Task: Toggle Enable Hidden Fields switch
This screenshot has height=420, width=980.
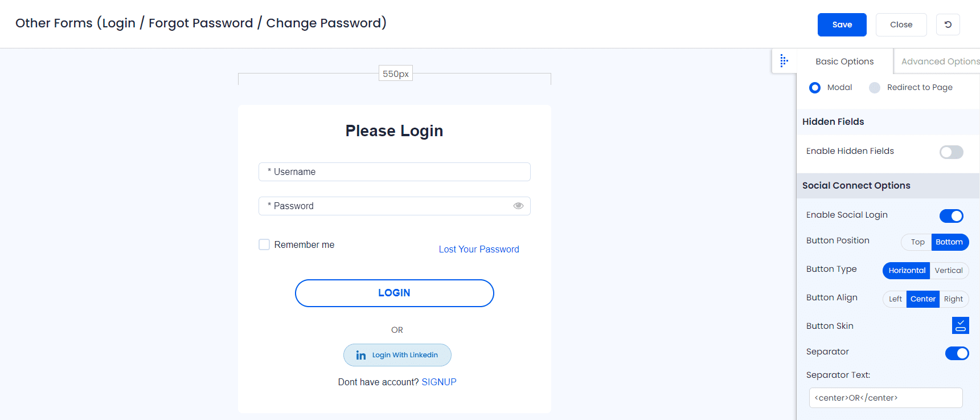Action: [951, 152]
